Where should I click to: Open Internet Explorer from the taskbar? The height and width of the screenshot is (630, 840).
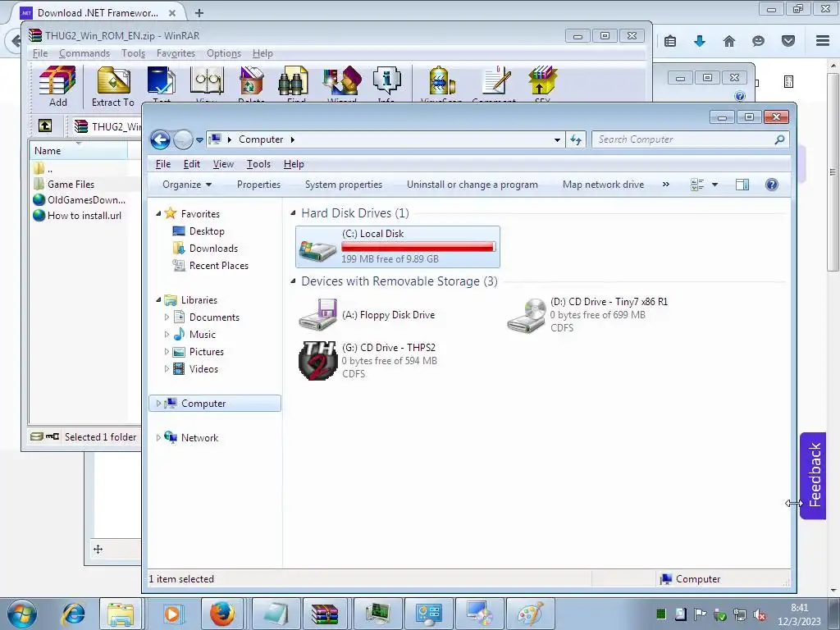tap(73, 614)
